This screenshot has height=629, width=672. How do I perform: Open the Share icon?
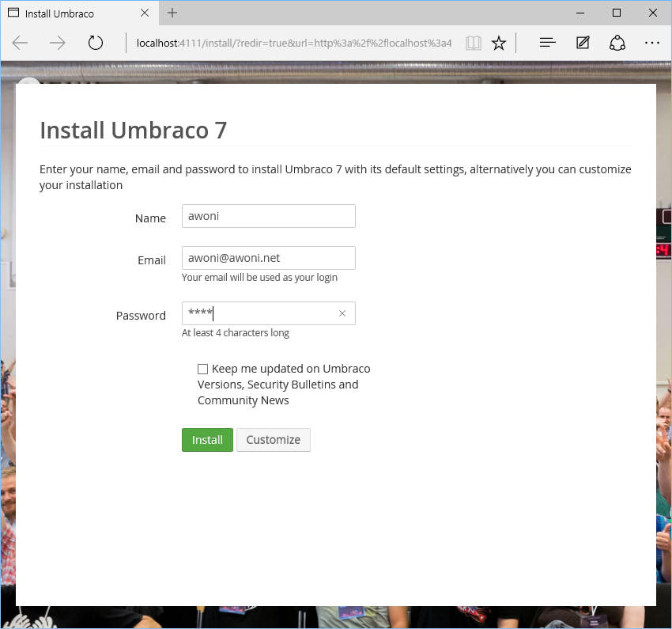(617, 43)
